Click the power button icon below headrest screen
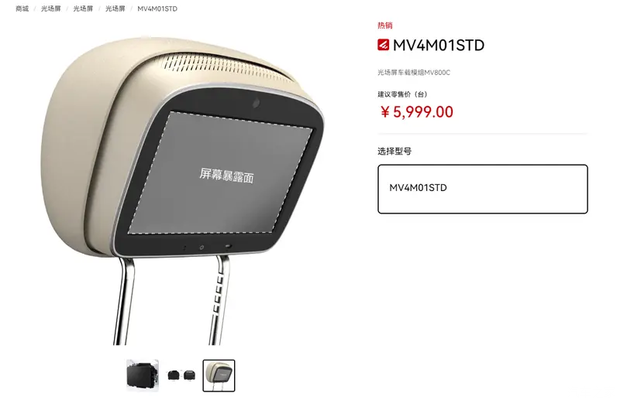Image resolution: width=620 pixels, height=403 pixels. click(x=201, y=248)
